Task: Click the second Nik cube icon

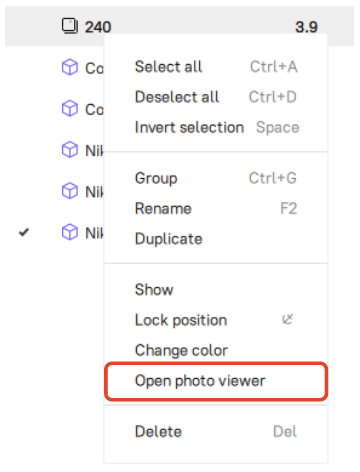Action: 70,191
